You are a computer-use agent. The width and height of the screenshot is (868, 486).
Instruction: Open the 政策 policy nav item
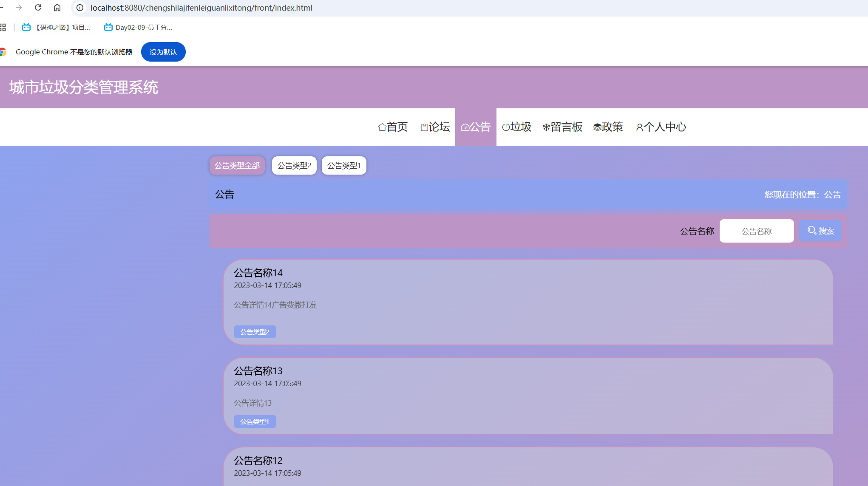608,127
